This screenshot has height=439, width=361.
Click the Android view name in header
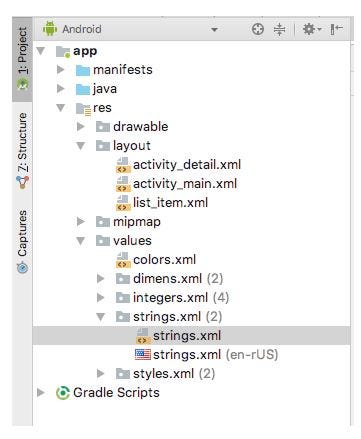pos(82,29)
